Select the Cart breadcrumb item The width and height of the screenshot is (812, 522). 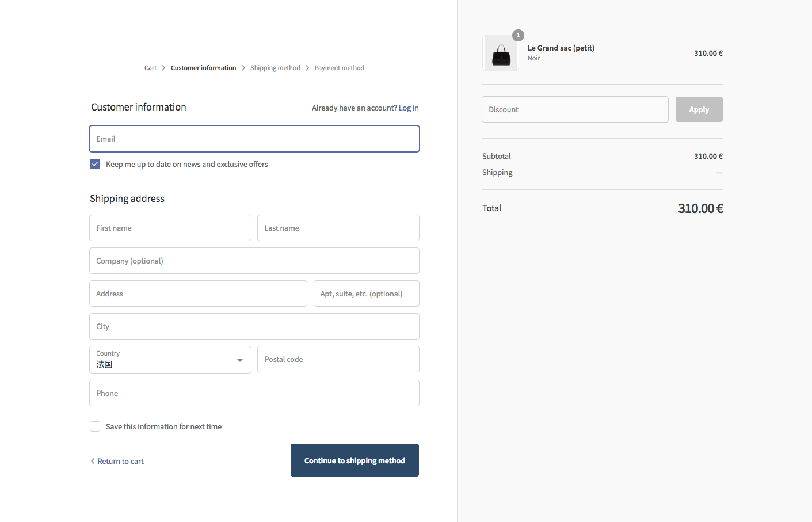point(150,67)
